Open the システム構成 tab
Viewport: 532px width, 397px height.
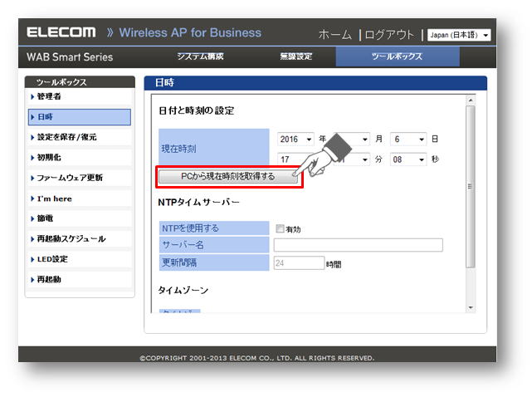tap(200, 56)
